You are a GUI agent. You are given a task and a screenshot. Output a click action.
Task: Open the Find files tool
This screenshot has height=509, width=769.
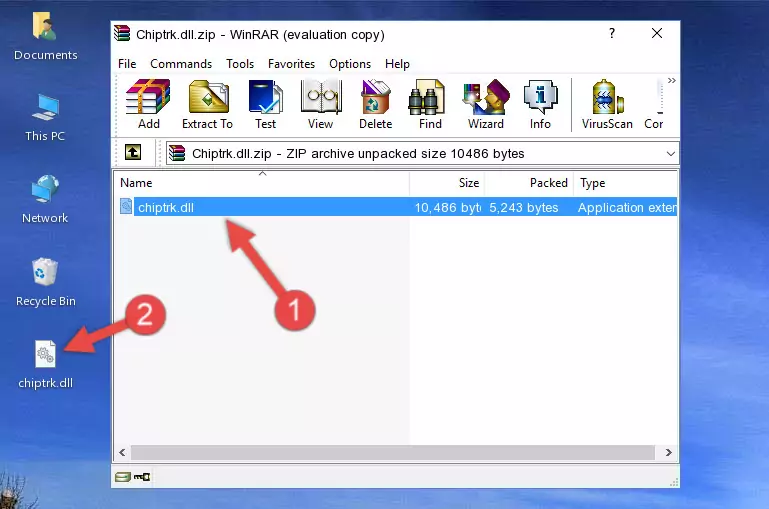click(430, 104)
